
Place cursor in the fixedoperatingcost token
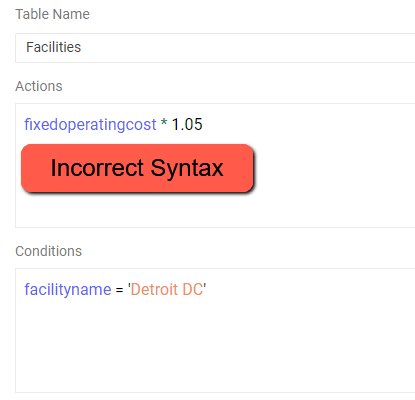click(90, 125)
